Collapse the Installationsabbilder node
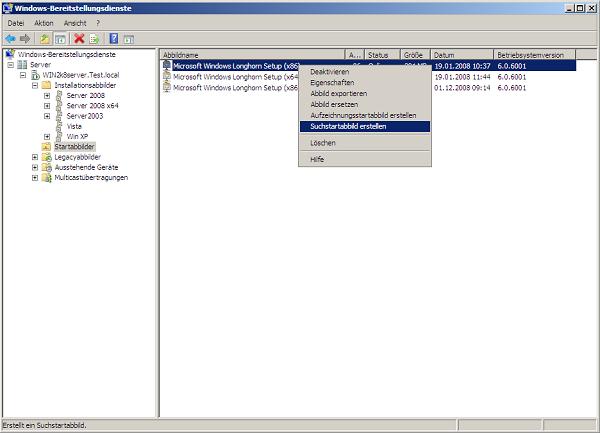600x433 pixels. tap(35, 85)
